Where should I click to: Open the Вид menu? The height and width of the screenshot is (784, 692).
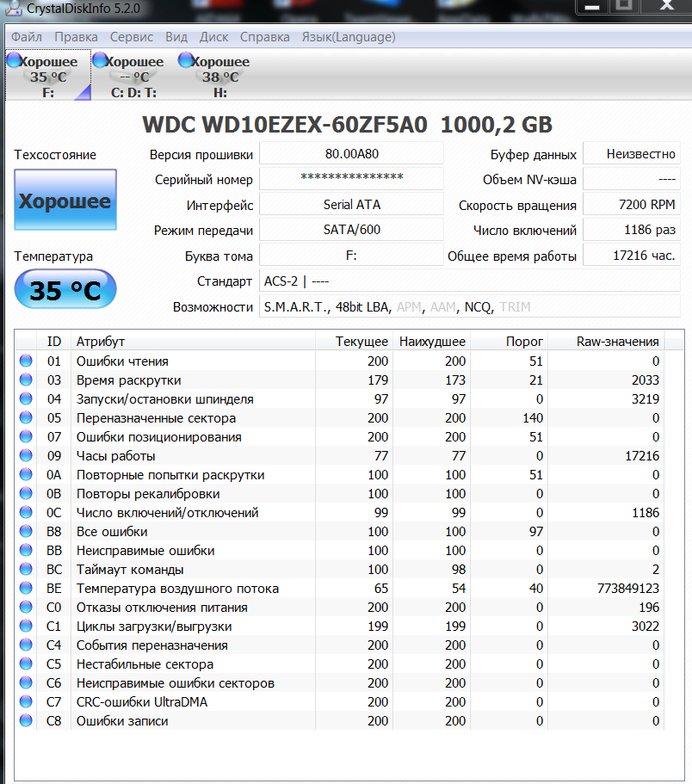tap(176, 37)
